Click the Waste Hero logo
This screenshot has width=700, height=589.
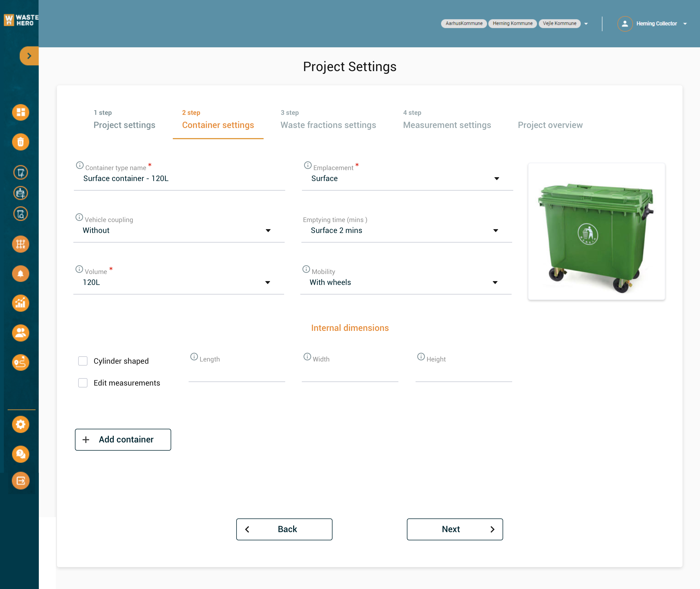(x=21, y=20)
